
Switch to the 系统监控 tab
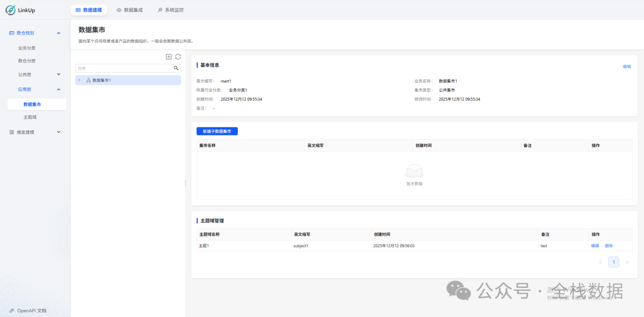(171, 10)
